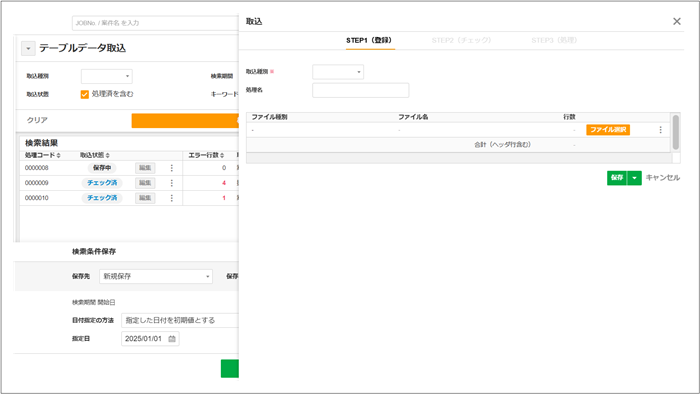
Task: Open the kebab menu for row 0000009
Action: [x=171, y=183]
